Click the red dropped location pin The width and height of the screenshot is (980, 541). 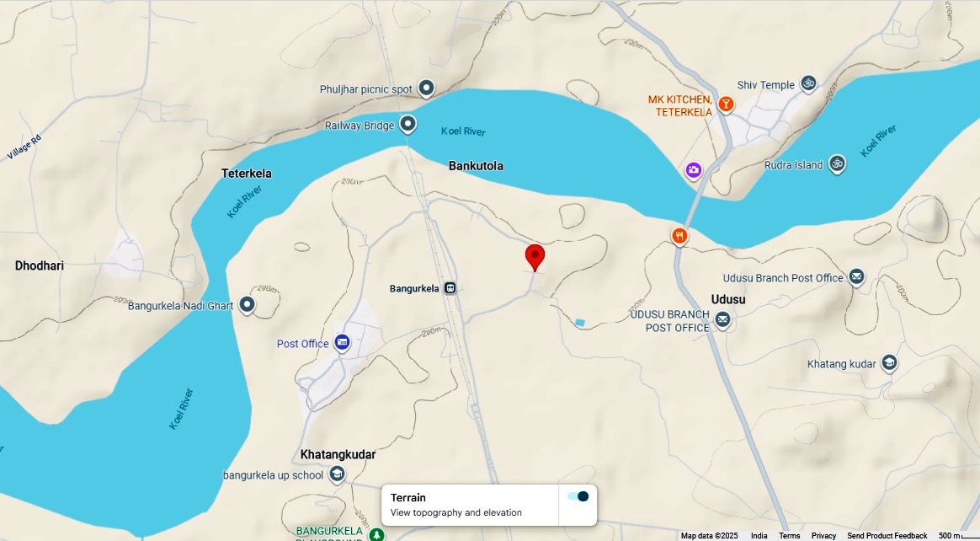click(535, 258)
